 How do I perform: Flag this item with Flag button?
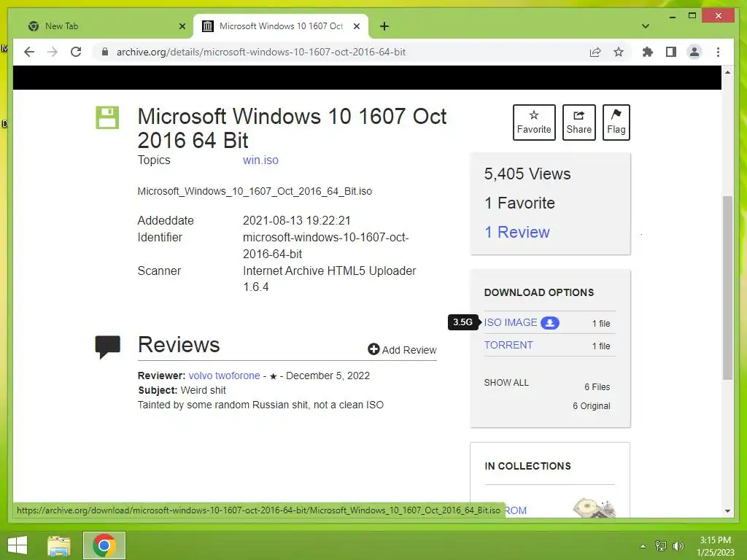(x=616, y=122)
